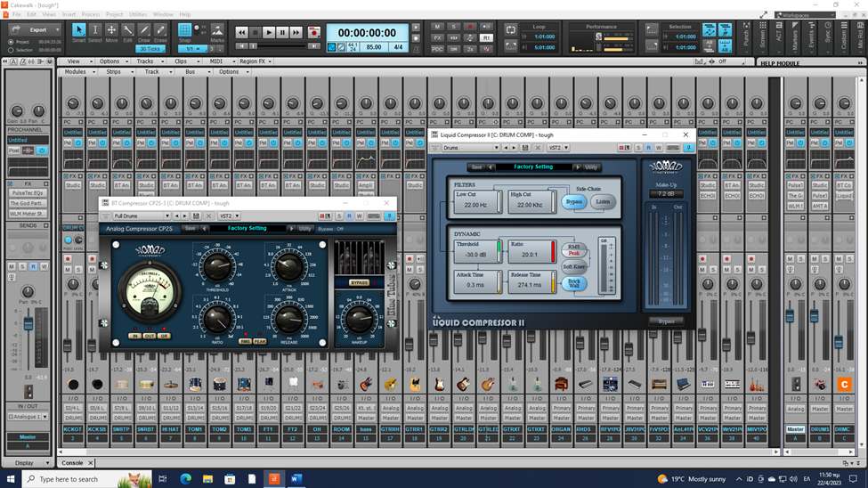Click the KCKOT kick drum track icon
Viewport: 868px width, 488px height.
73,385
